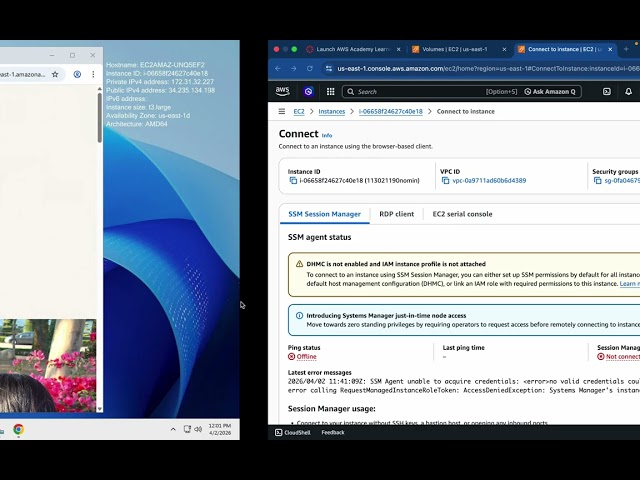Open CloudShell from the bottom bar
The width and height of the screenshot is (640, 480).
coord(293,432)
